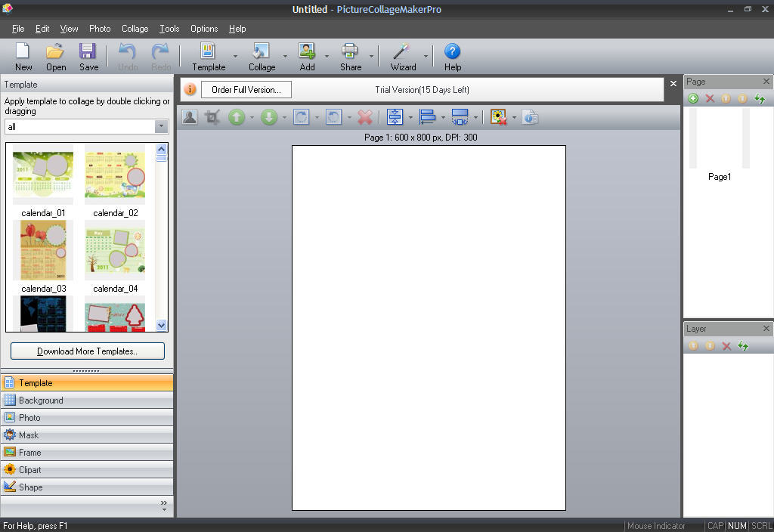This screenshot has width=774, height=532.
Task: Click the New blank document icon
Action: (23, 51)
